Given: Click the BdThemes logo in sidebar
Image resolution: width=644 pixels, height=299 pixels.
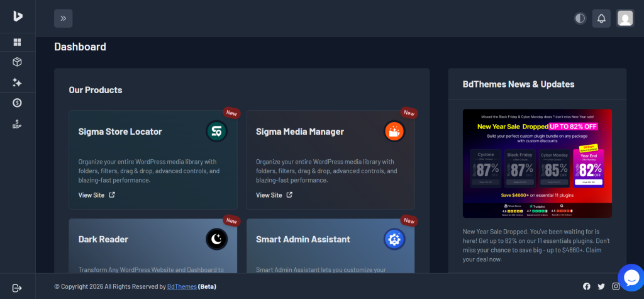Looking at the screenshot, I should click(18, 17).
